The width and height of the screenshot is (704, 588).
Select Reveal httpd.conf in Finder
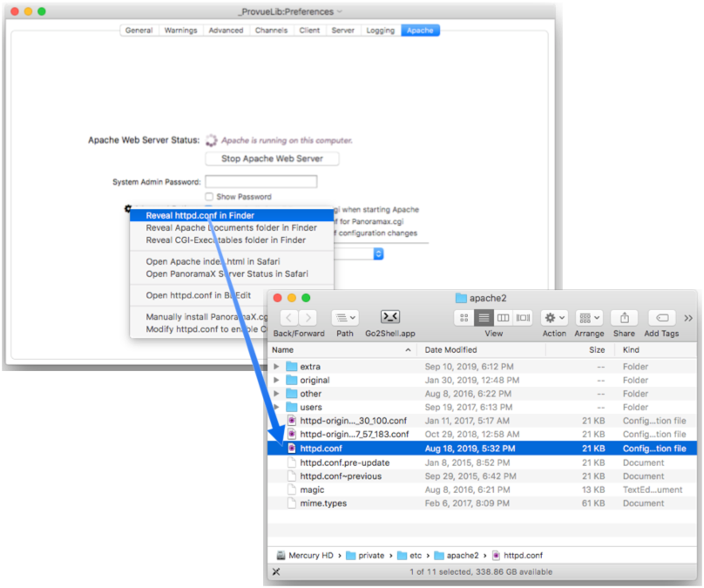[232, 215]
